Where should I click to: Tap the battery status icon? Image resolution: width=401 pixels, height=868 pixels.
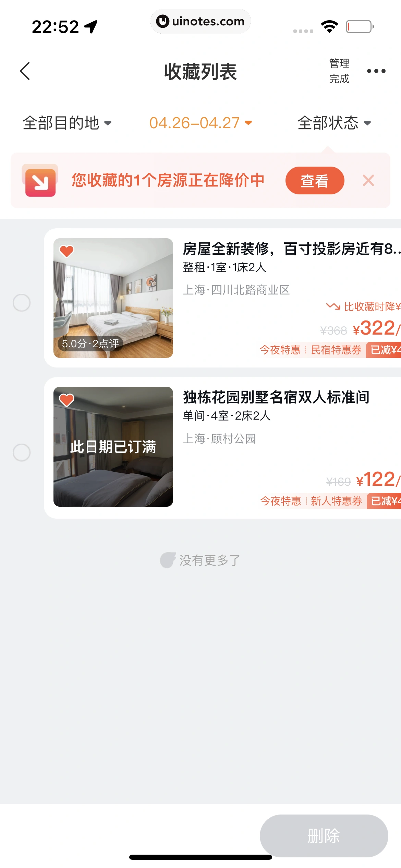pyautogui.click(x=360, y=26)
